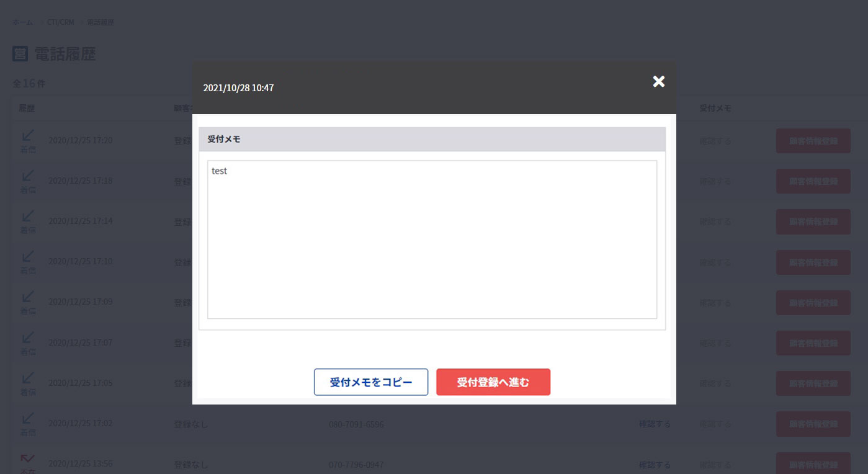Open the ホーム breadcrumb link
The height and width of the screenshot is (474, 868).
point(23,22)
